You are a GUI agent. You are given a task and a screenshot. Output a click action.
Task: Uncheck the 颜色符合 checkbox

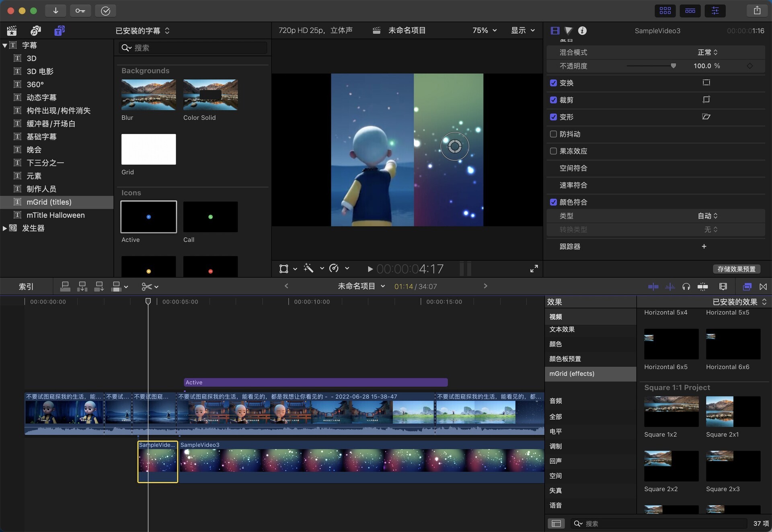pos(553,202)
